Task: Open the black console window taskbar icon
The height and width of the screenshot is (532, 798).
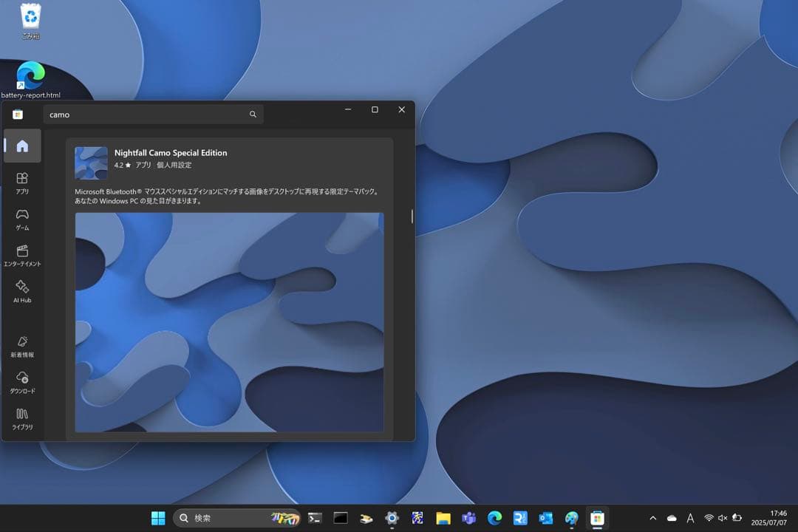Action: 341,518
